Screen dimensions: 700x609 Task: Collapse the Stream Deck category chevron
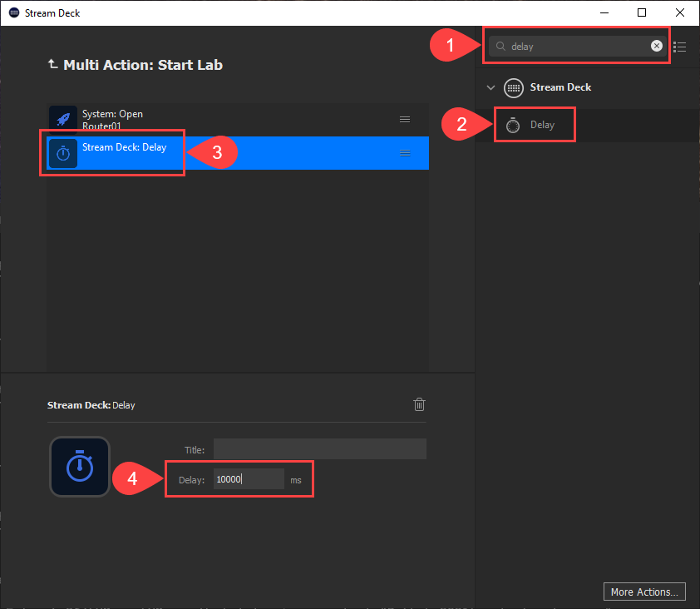point(490,87)
